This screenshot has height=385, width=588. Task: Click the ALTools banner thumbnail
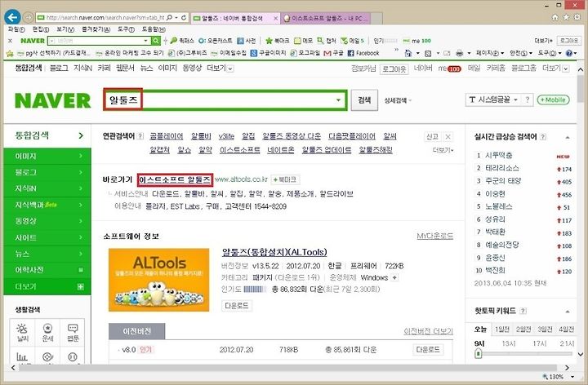(x=158, y=280)
